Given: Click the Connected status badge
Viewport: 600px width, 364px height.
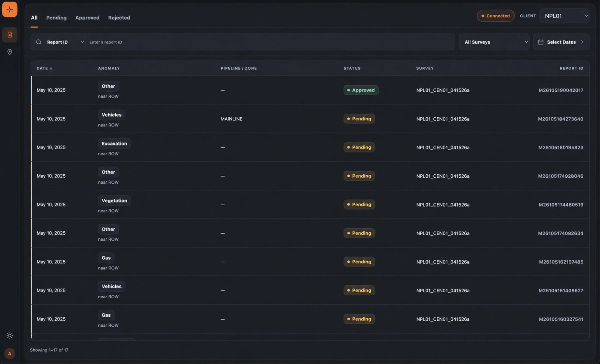Looking at the screenshot, I should tap(496, 16).
